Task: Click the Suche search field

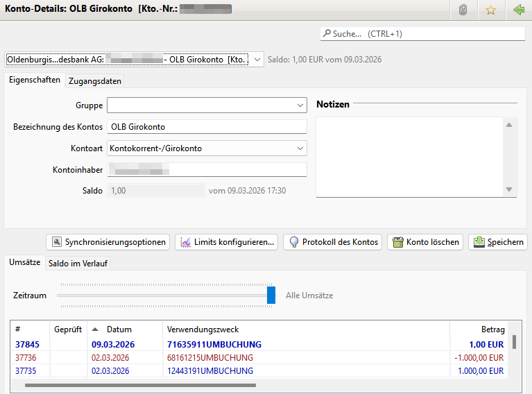Action: (x=422, y=33)
